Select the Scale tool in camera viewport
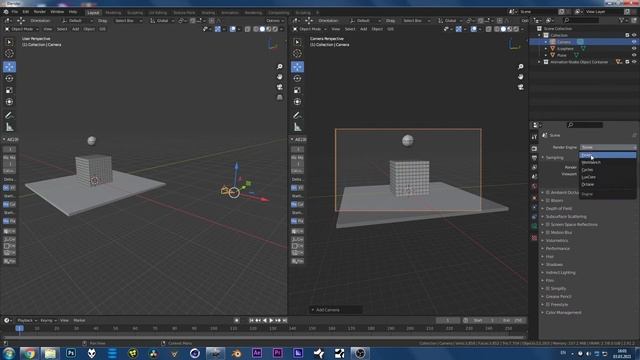Image resolution: width=640 pixels, height=360 pixels. tap(297, 90)
